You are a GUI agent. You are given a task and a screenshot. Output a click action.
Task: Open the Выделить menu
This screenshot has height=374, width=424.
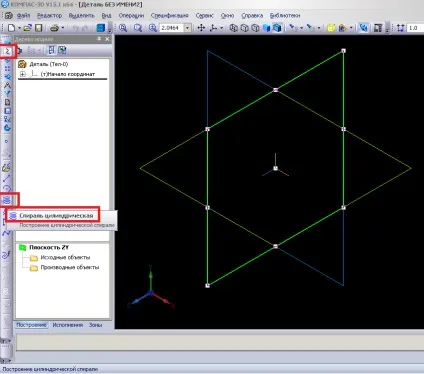(81, 15)
